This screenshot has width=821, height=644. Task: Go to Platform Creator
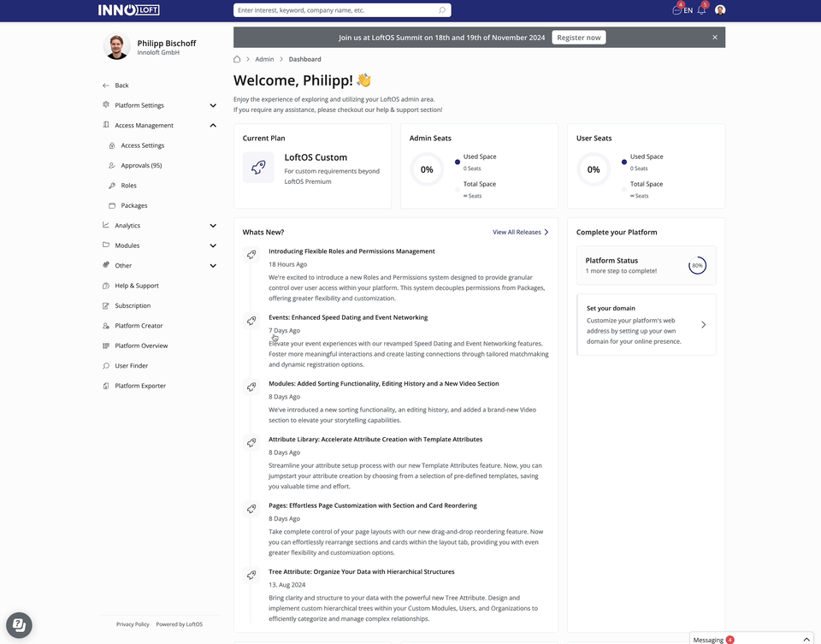139,326
